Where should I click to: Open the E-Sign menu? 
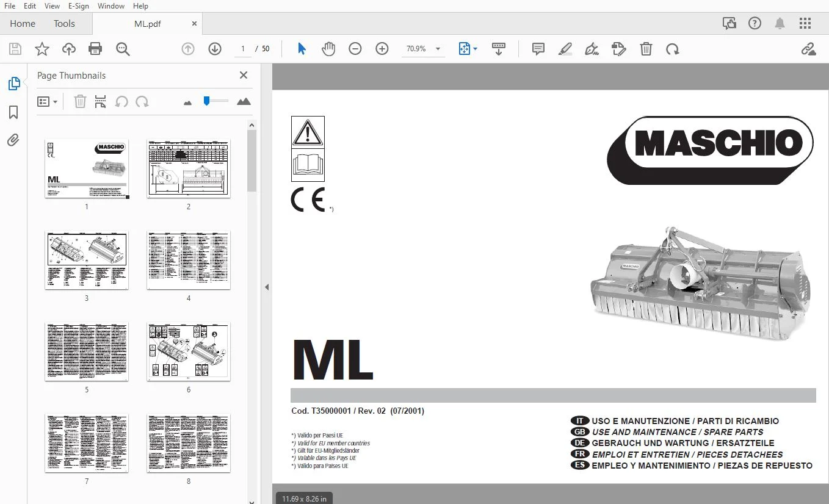[x=78, y=6]
